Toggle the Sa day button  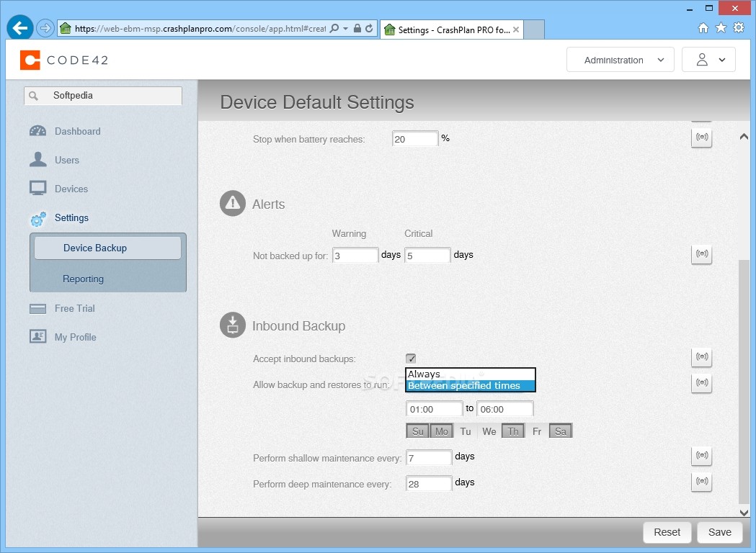click(560, 431)
